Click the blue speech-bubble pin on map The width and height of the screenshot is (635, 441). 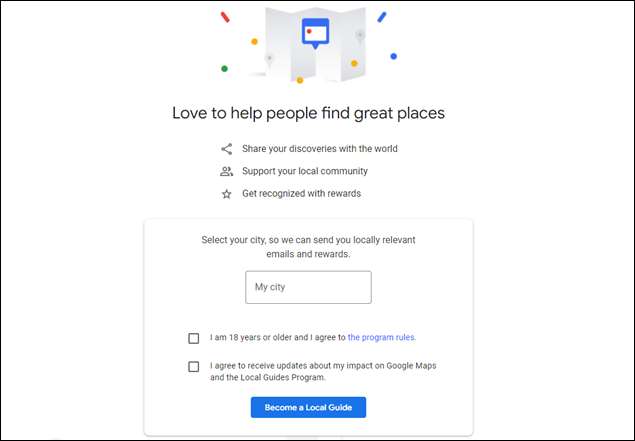tap(315, 32)
